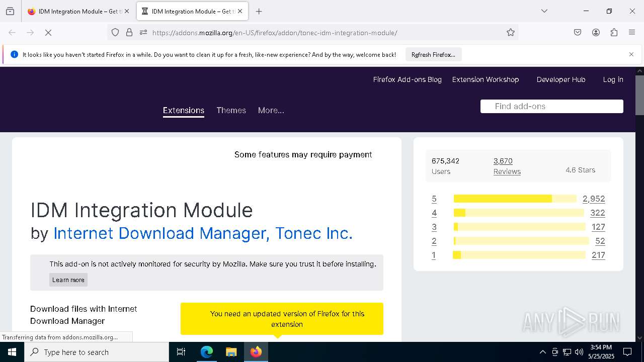Click the 4-star rating bar
The height and width of the screenshot is (362, 644).
coord(519,213)
